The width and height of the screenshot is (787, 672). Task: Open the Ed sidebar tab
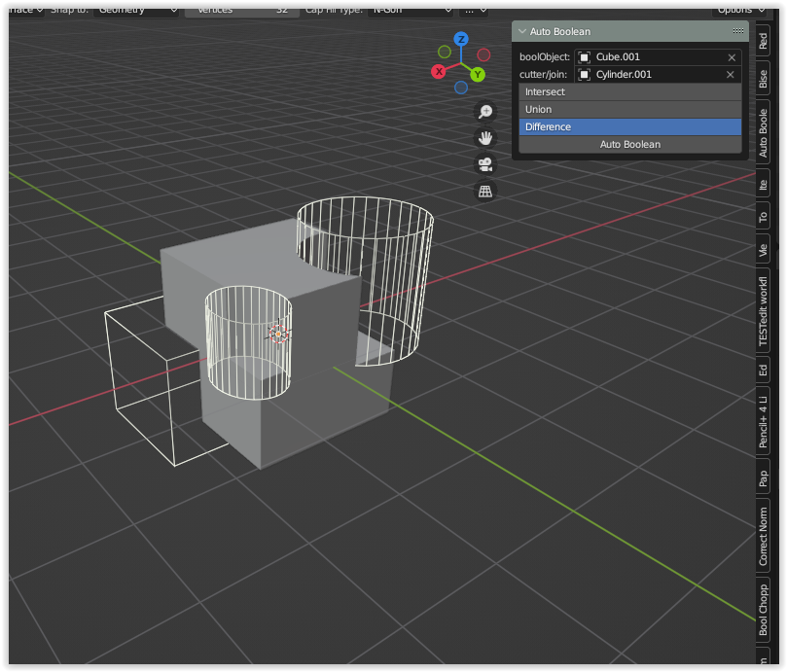coord(763,371)
